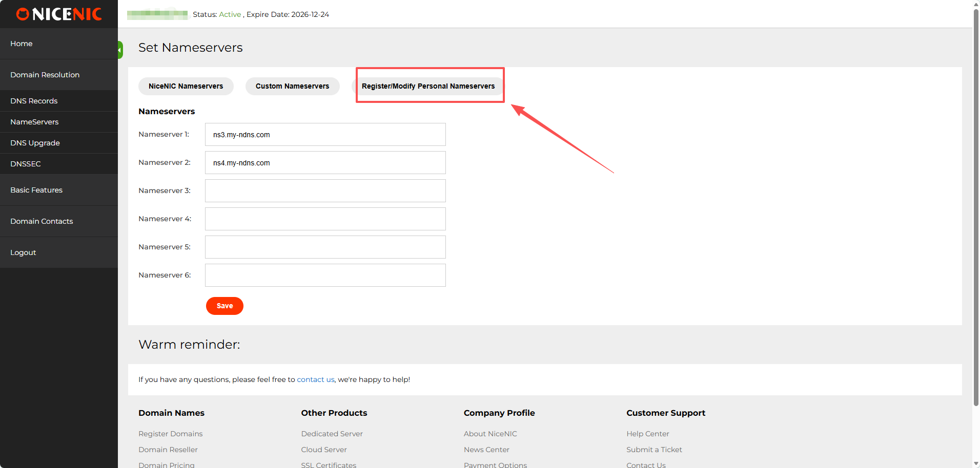This screenshot has width=980, height=468.
Task: Open Register/Modify Personal Nameservers tab
Action: coord(428,86)
